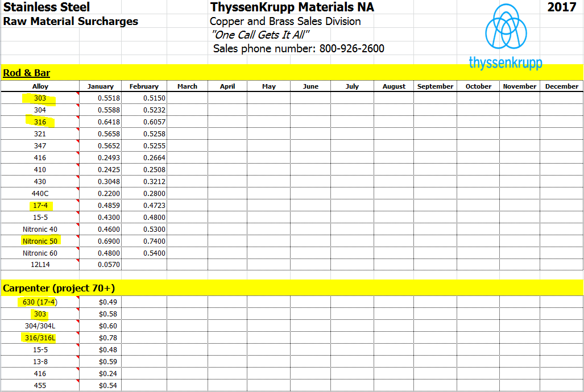
Task: Select highlighted alloy 303 in Rod & Bar
Action: [x=40, y=98]
